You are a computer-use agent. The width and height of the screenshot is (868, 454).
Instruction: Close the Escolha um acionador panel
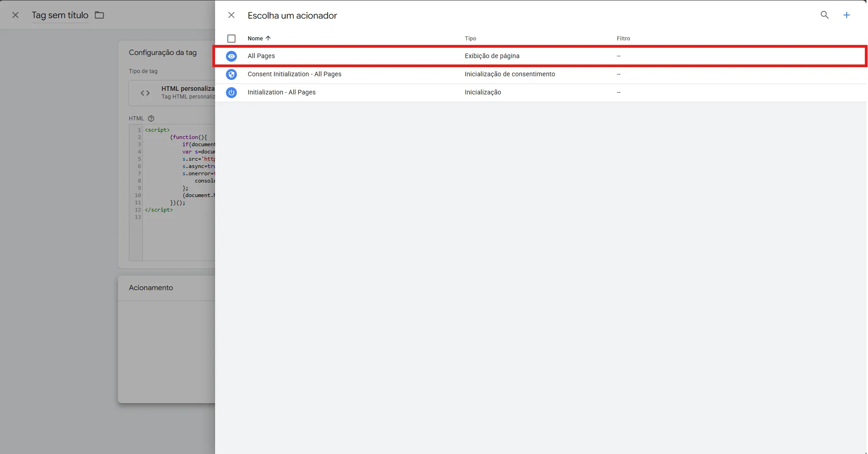[x=231, y=15]
